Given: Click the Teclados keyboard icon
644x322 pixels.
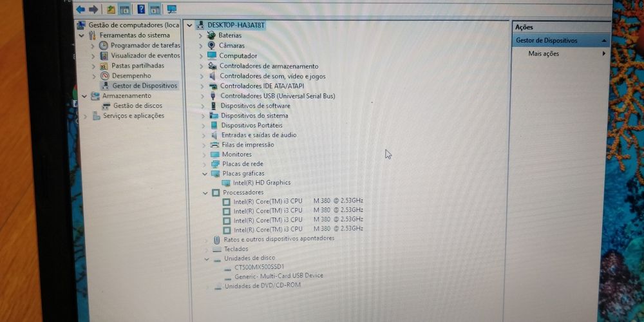Looking at the screenshot, I should click(217, 249).
